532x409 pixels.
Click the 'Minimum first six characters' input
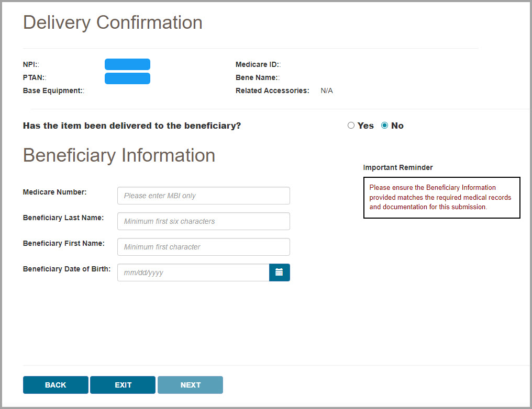coord(203,221)
